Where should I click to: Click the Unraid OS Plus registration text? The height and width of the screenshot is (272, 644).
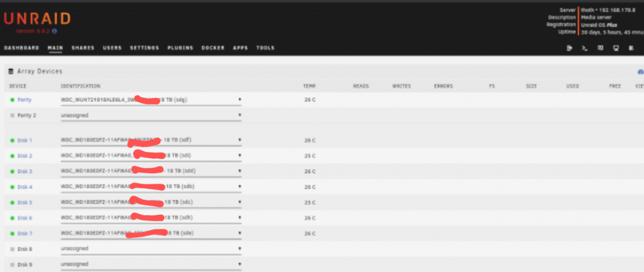pos(599,24)
